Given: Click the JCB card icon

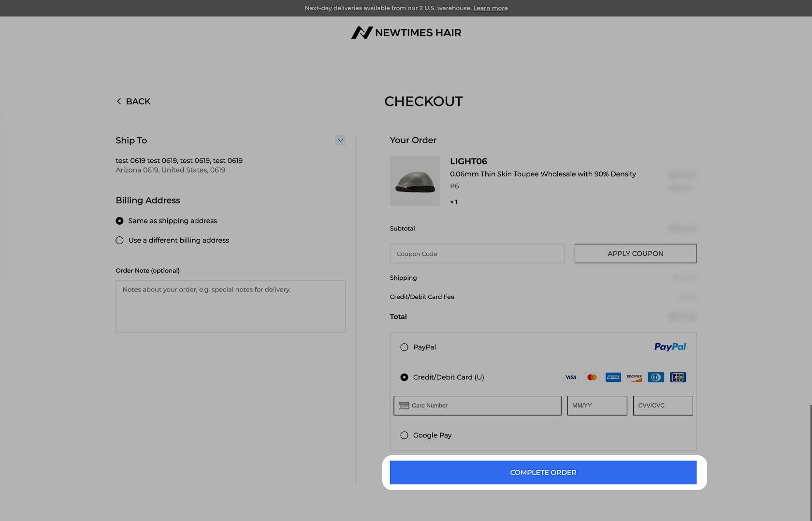Looking at the screenshot, I should [x=678, y=377].
